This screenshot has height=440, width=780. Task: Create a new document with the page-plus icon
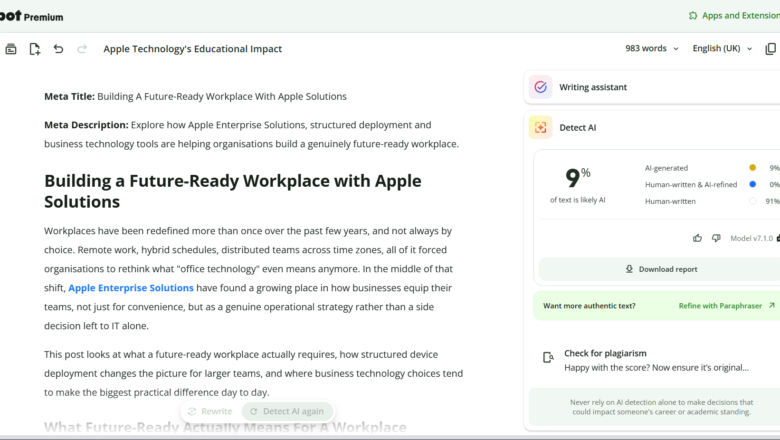[x=34, y=49]
